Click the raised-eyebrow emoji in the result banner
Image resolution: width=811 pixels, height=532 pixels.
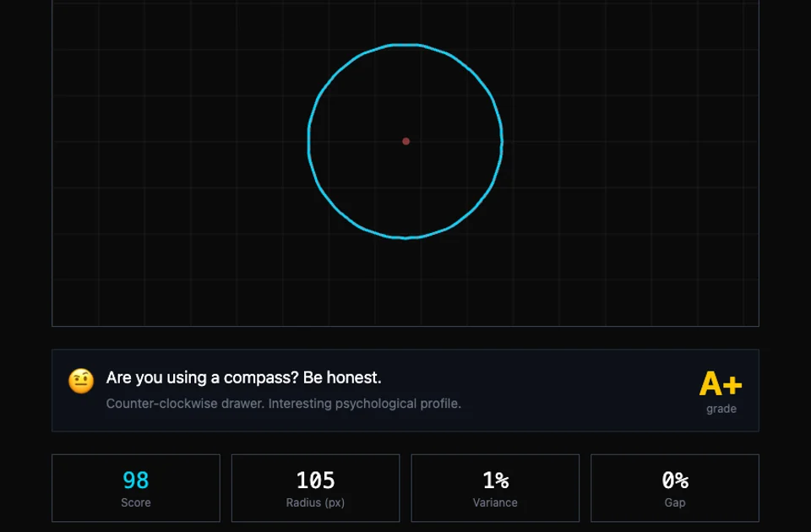pos(81,381)
